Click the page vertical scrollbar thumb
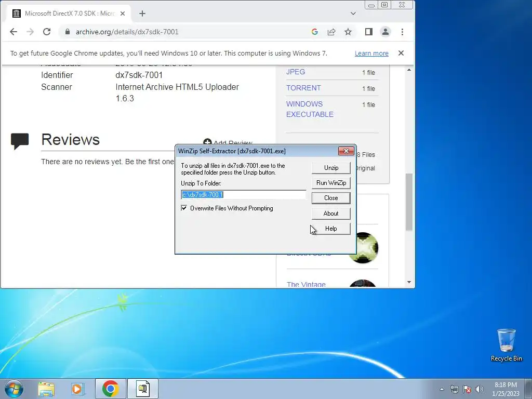 (x=409, y=202)
